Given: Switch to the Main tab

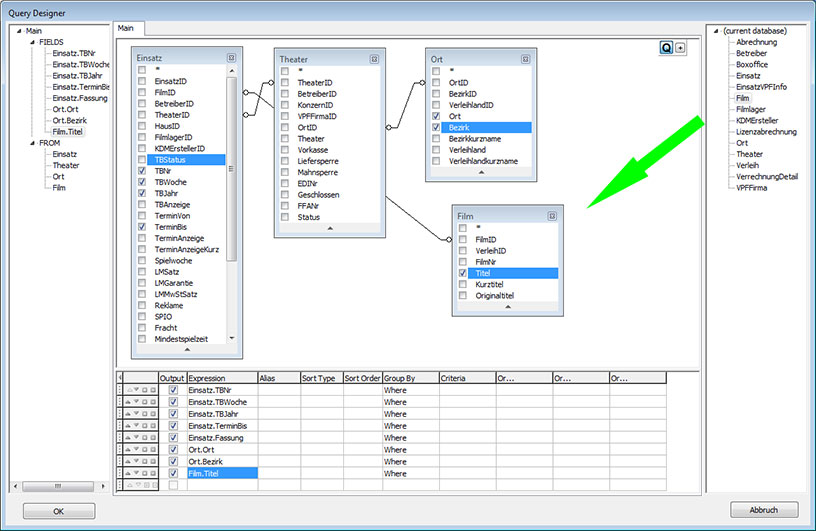Looking at the screenshot, I should 126,28.
